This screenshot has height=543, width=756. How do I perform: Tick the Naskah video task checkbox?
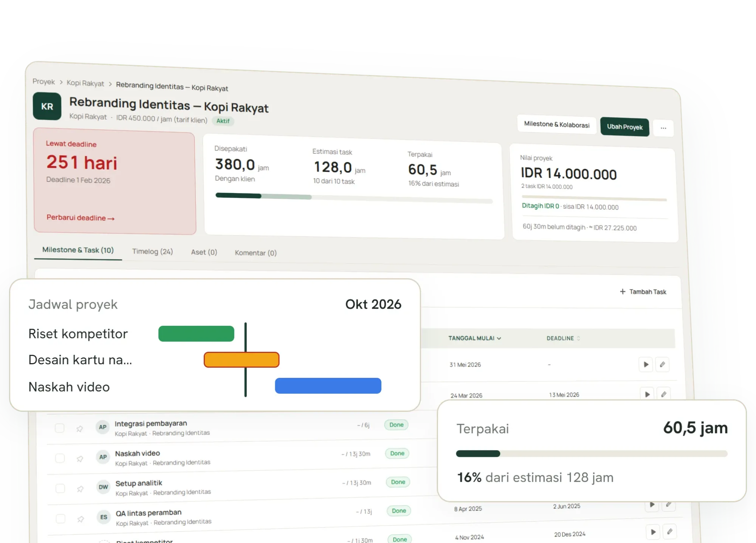[x=60, y=458]
